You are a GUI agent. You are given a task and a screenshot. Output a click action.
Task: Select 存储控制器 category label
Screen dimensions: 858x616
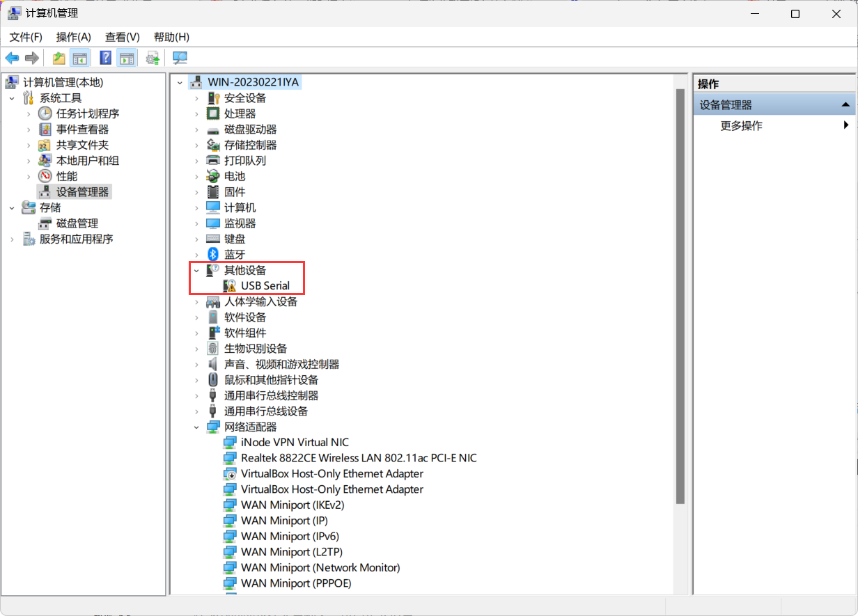point(250,145)
